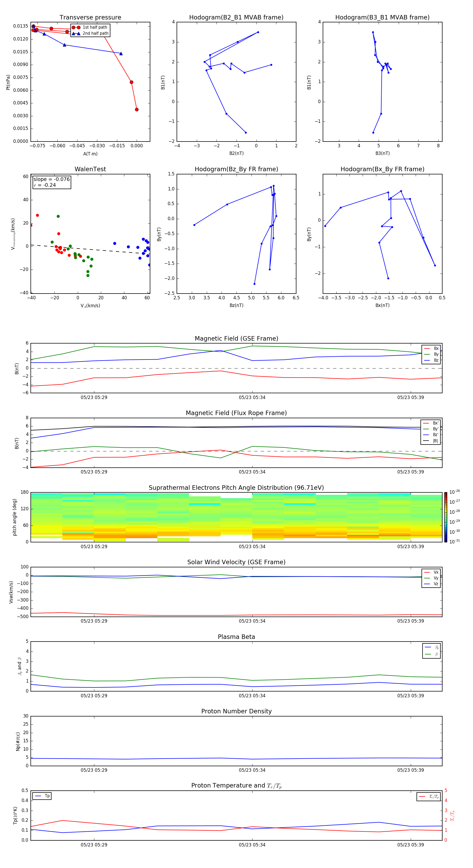This screenshot has width=473, height=868.
Task: Click the "WalenTest" plot title
Action: [x=90, y=169]
